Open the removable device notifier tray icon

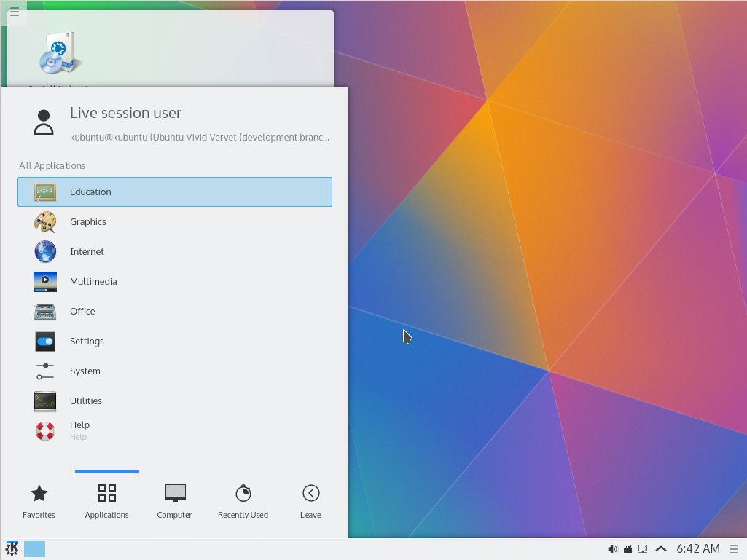tap(628, 549)
